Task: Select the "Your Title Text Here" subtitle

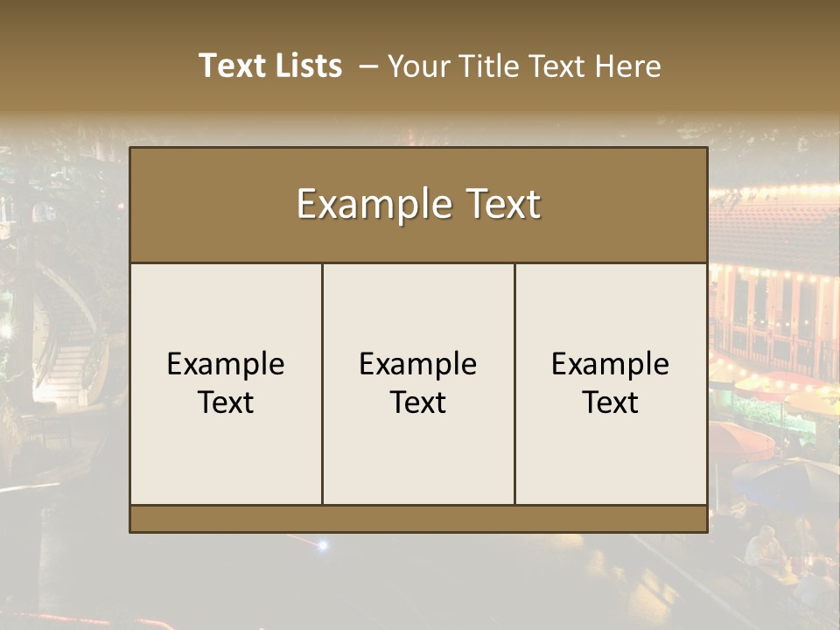Action: click(524, 66)
